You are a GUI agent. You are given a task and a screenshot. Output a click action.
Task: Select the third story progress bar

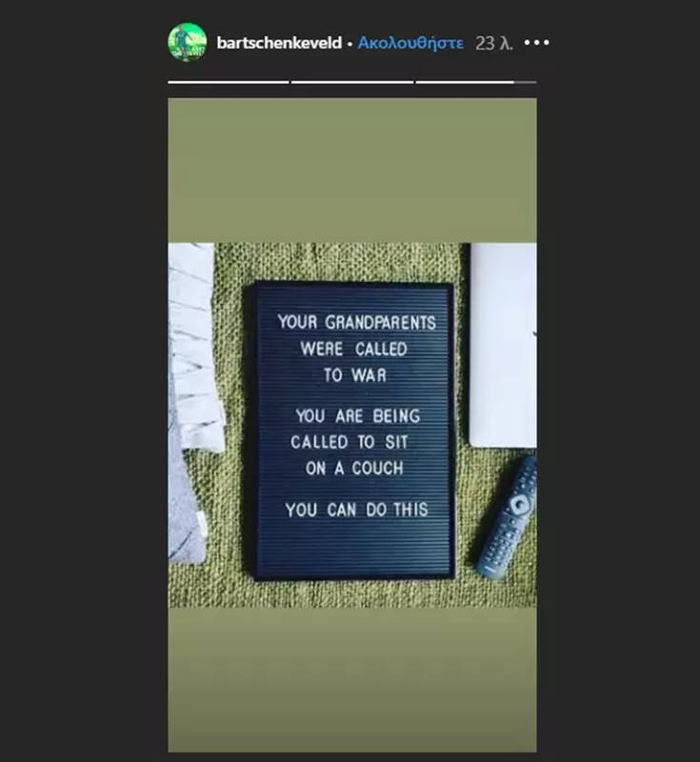point(476,82)
